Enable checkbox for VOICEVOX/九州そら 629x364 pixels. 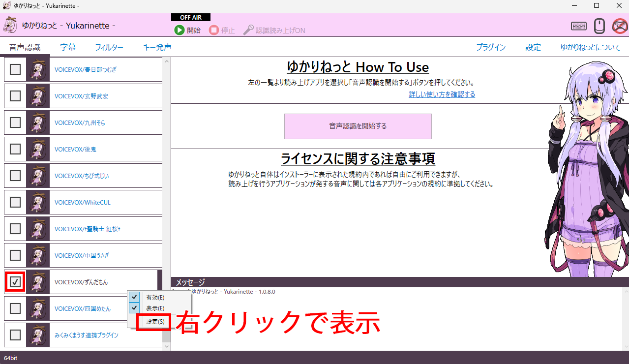15,122
